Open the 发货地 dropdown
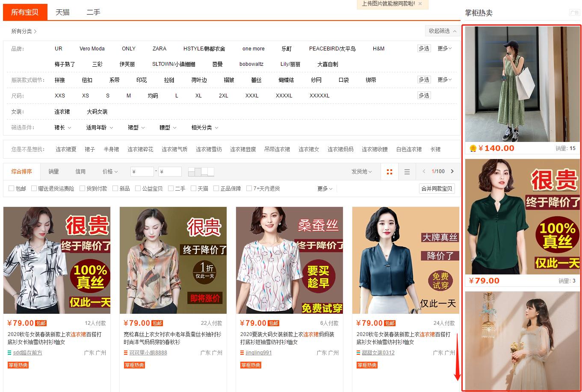This screenshot has width=582, height=392. tap(361, 171)
